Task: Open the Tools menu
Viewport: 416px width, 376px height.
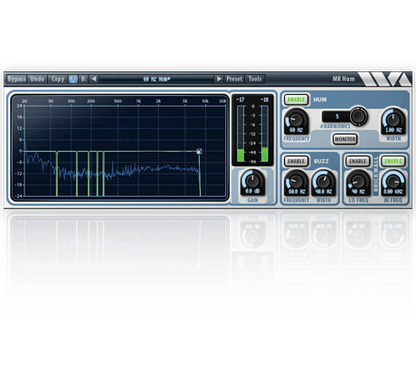Action: [x=255, y=79]
